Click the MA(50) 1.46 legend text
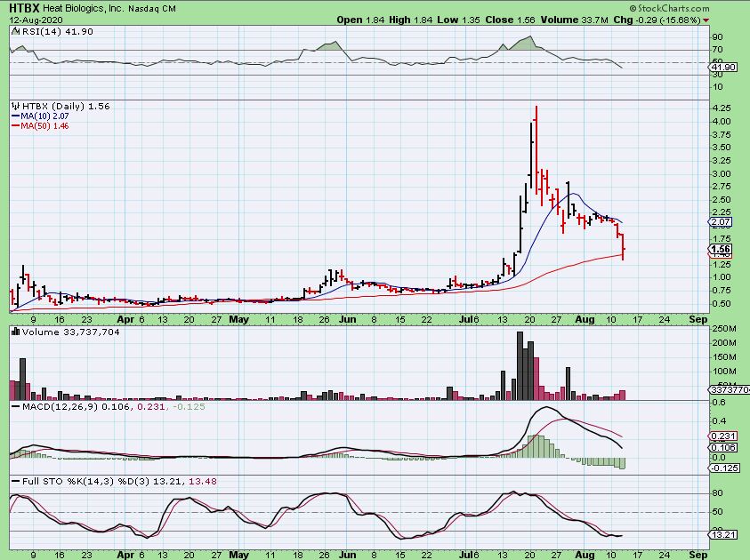This screenshot has height=560, width=750. click(x=45, y=126)
